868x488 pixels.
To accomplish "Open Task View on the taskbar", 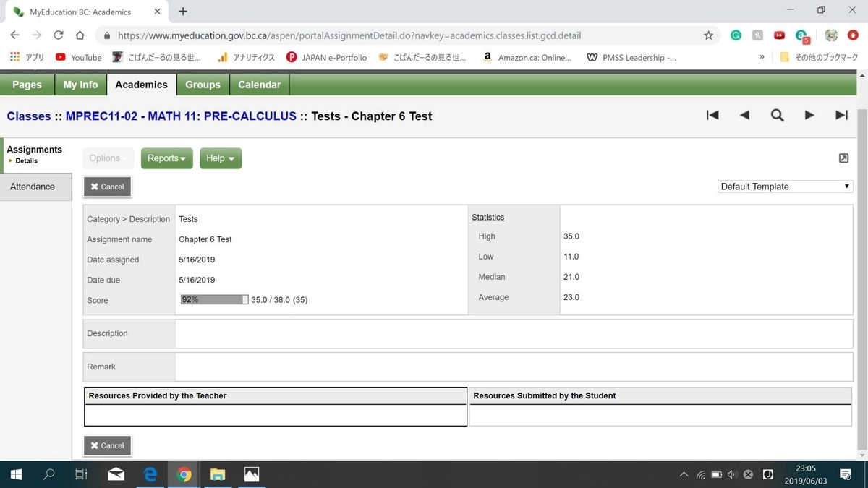I will click(x=82, y=474).
